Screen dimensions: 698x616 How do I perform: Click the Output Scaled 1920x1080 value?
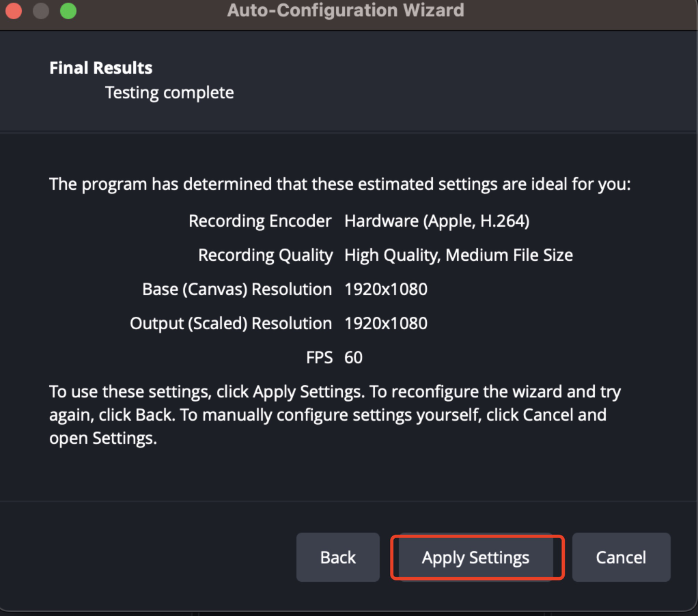(x=386, y=323)
